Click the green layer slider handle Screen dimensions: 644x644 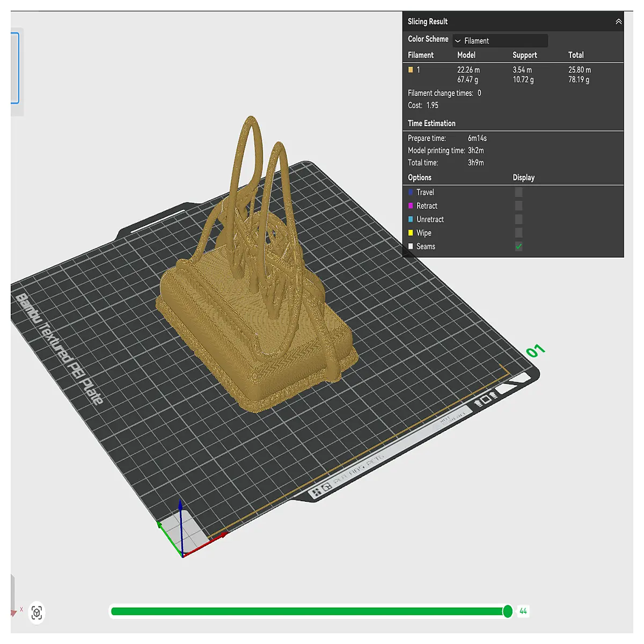(507, 611)
